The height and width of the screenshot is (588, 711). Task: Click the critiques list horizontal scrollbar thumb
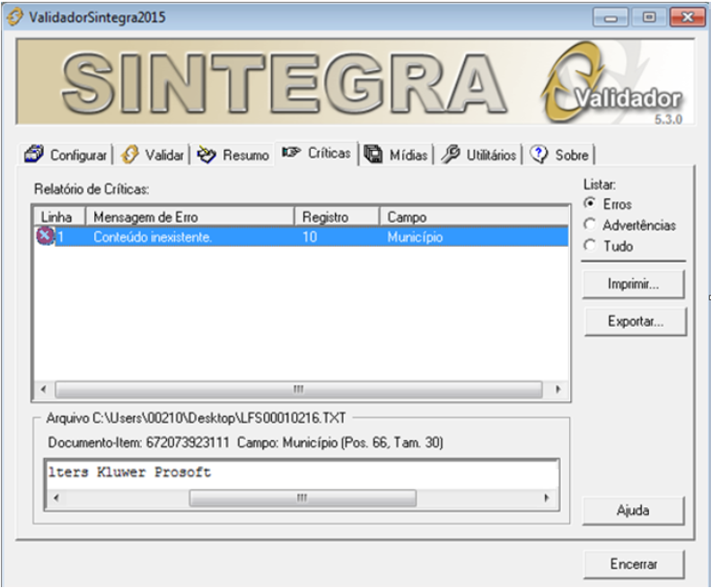pos(298,390)
